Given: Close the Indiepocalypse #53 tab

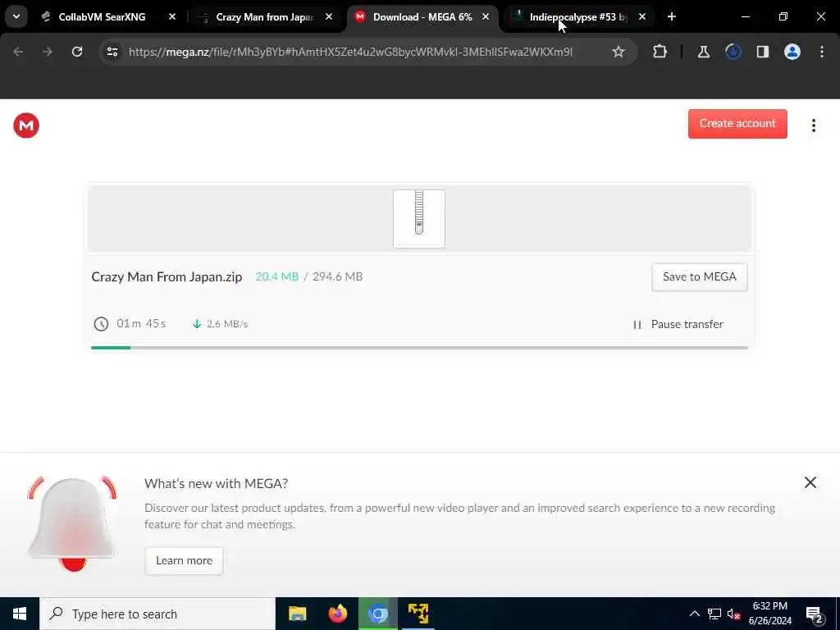Looking at the screenshot, I should pos(641,17).
